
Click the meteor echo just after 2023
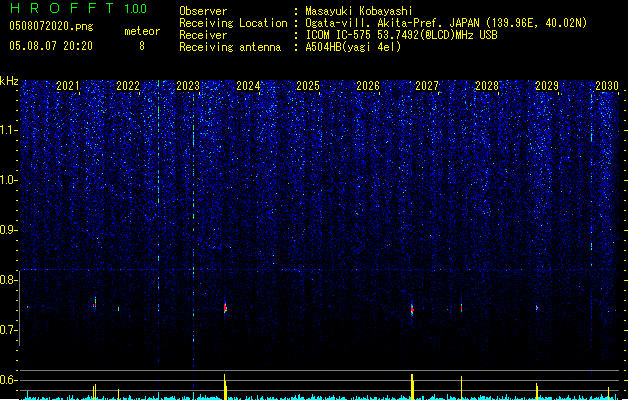point(225,308)
